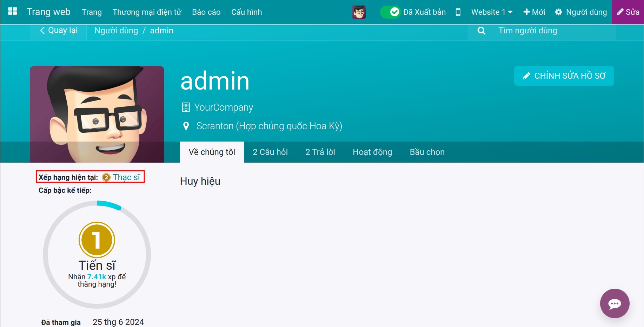The height and width of the screenshot is (327, 644).
Task: Click the gold Tiến sĩ rank badge
Action: (x=97, y=240)
